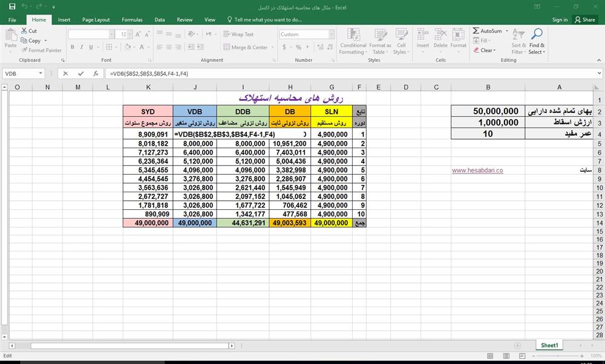Open the number format dropdown showing Custom
Image resolution: width=605 pixels, height=364 pixels.
332,34
